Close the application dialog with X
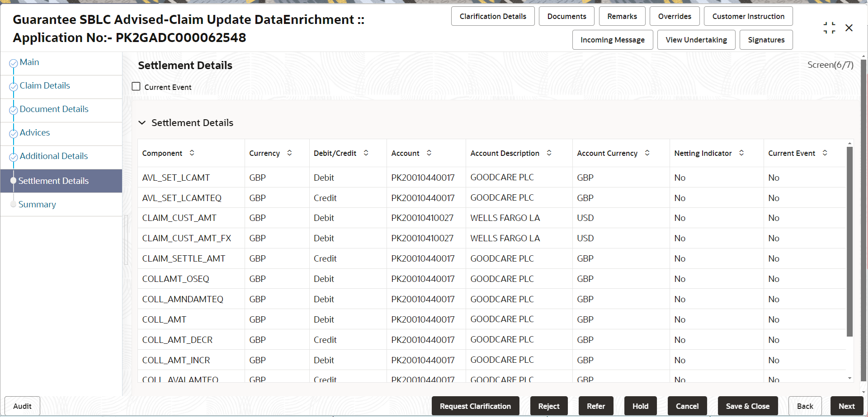 (849, 28)
